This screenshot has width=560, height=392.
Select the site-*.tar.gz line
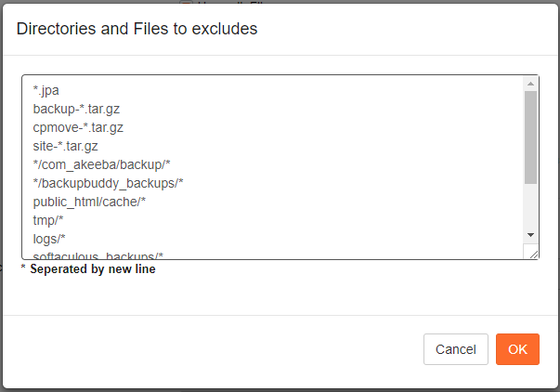[x=65, y=146]
